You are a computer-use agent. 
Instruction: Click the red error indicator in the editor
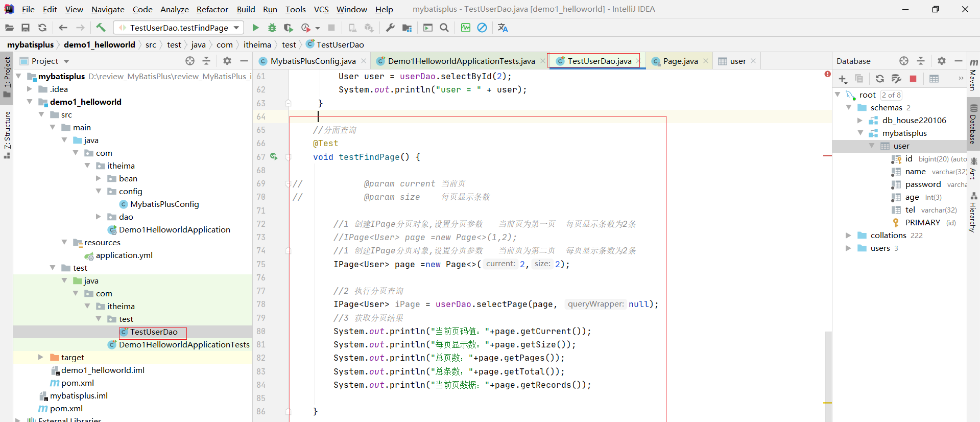tap(827, 74)
